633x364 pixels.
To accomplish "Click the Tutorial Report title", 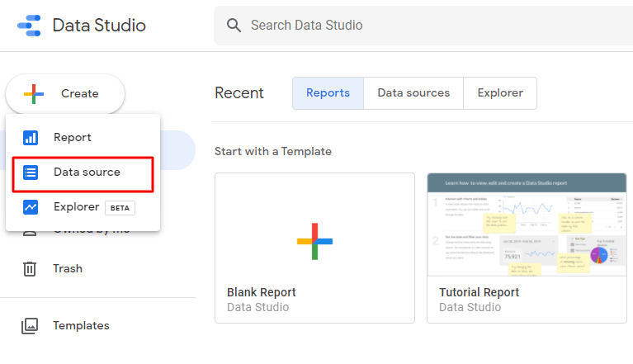I will pos(479,292).
